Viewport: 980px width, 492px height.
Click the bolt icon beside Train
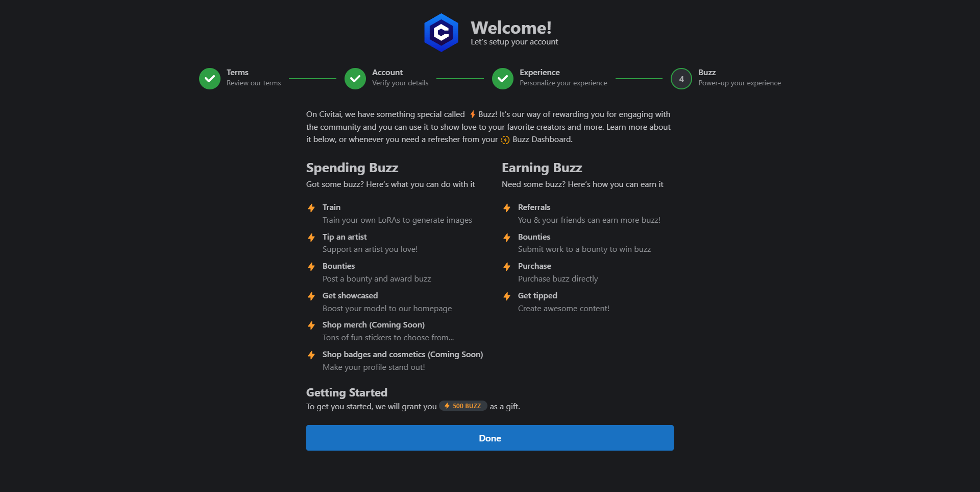pyautogui.click(x=311, y=208)
